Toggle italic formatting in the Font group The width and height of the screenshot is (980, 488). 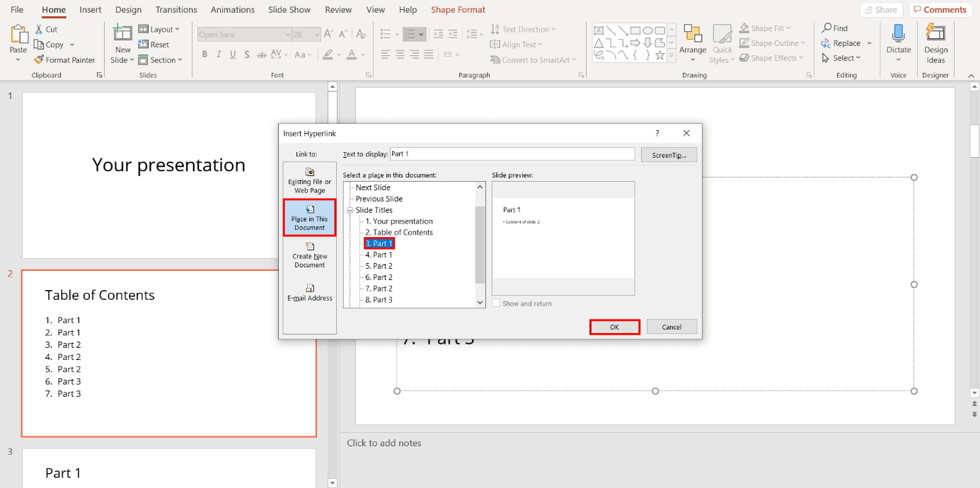(219, 54)
